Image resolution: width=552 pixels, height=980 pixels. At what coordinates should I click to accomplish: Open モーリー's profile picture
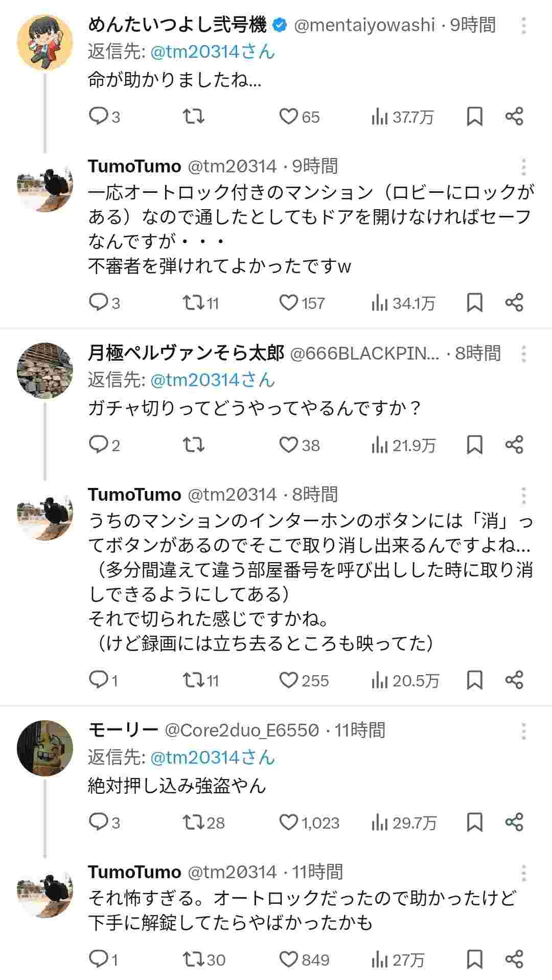(45, 748)
